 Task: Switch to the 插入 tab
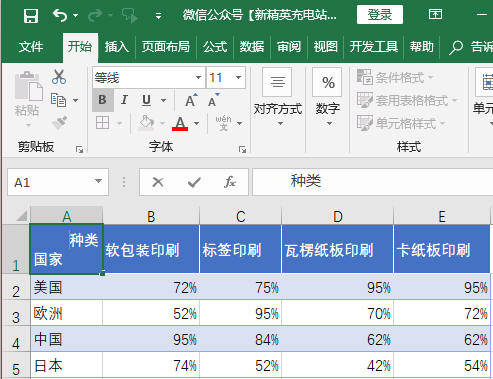coord(116,47)
